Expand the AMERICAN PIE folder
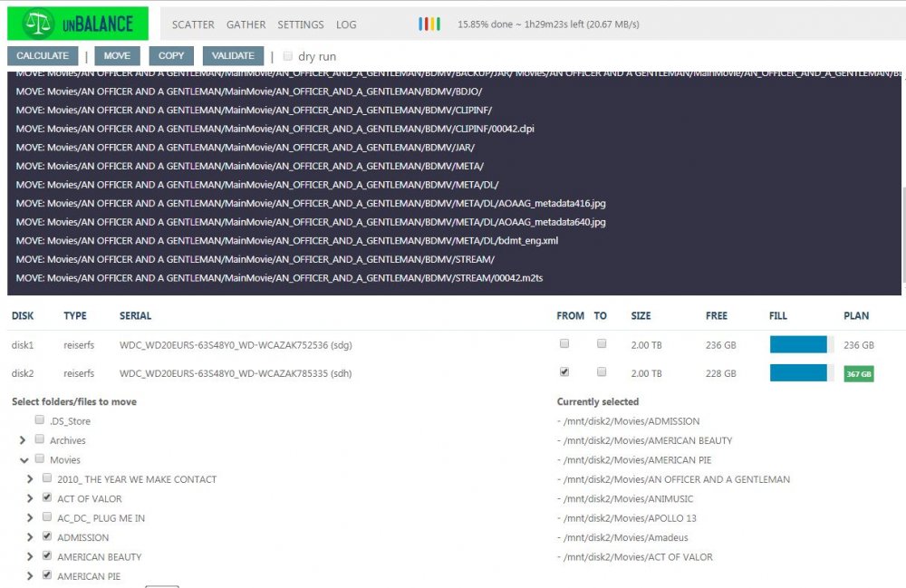 pos(30,576)
